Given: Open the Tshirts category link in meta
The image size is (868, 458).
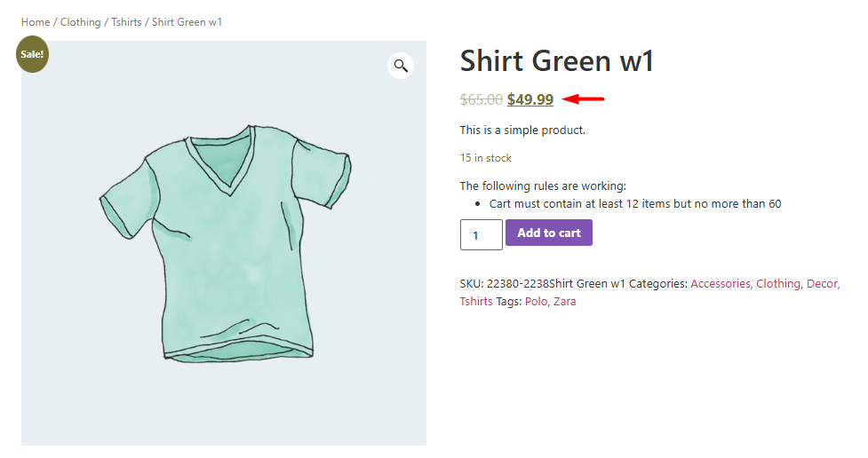Looking at the screenshot, I should click(475, 302).
